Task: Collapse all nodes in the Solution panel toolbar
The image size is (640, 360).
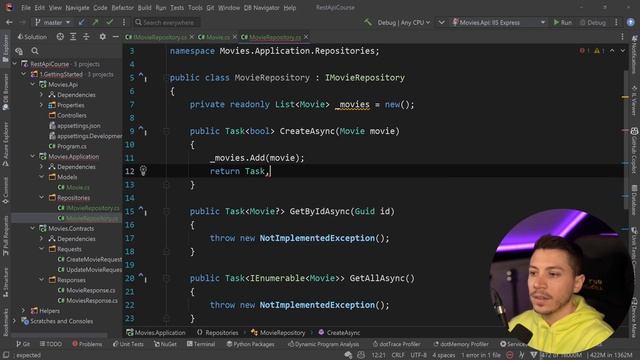Action: tap(86, 37)
